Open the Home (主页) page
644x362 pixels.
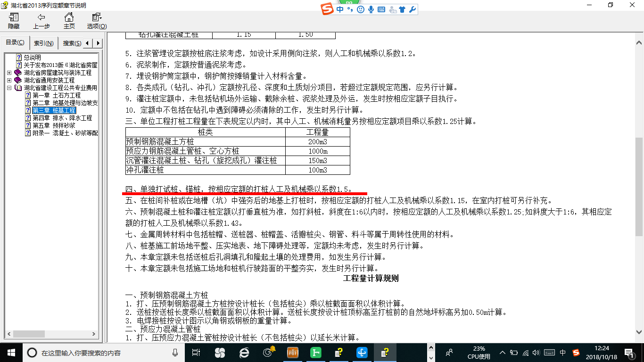(69, 21)
